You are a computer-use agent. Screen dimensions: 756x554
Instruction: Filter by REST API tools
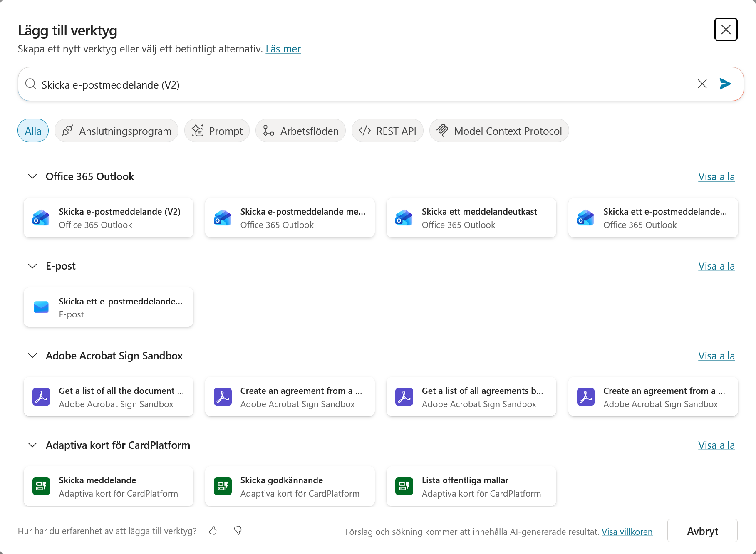[387, 131]
